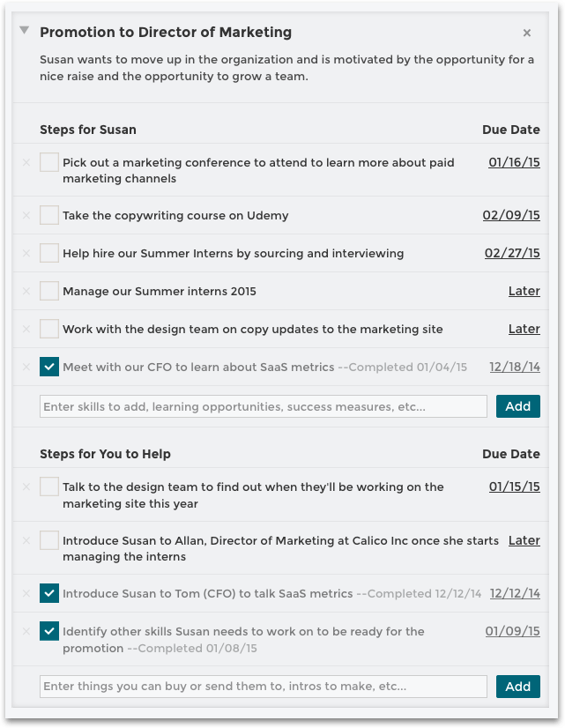This screenshot has height=728, width=565.
Task: Focus the things you can buy field
Action: tap(261, 686)
